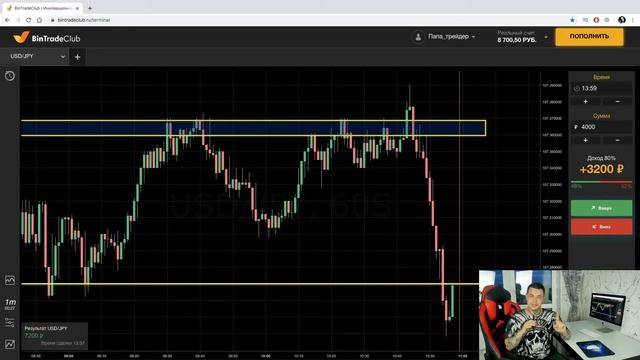Decrease expiry time with minus button
This screenshot has width=640, height=360.
coord(617,102)
